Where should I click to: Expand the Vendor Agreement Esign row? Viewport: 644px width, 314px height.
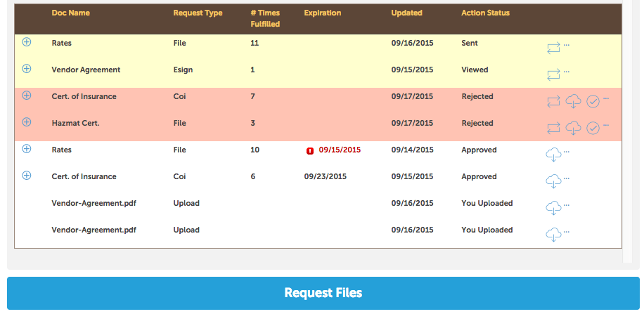pyautogui.click(x=26, y=69)
